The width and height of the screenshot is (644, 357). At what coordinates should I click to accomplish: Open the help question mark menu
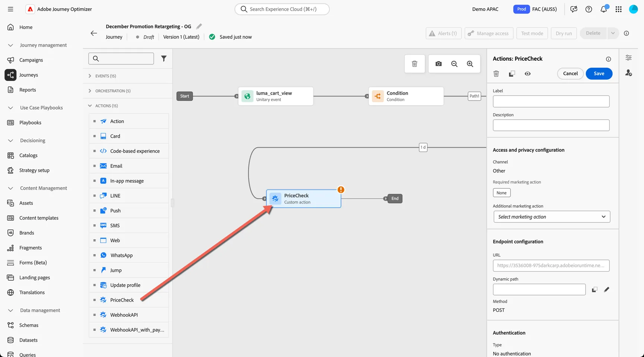point(589,9)
